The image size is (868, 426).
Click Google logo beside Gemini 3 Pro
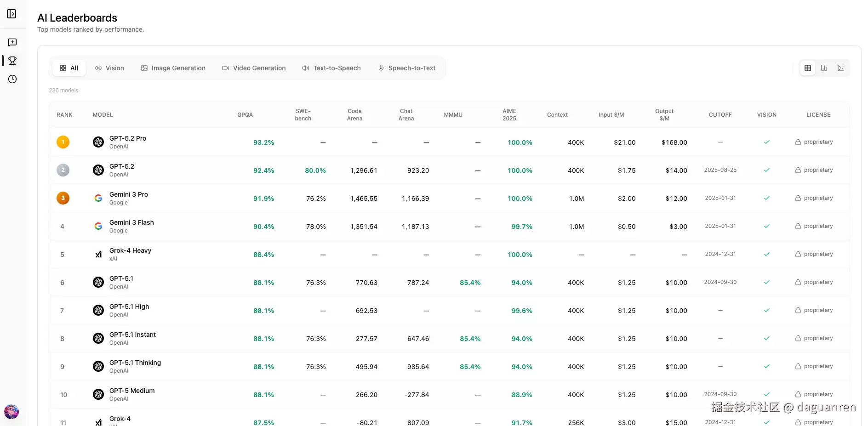pos(98,198)
